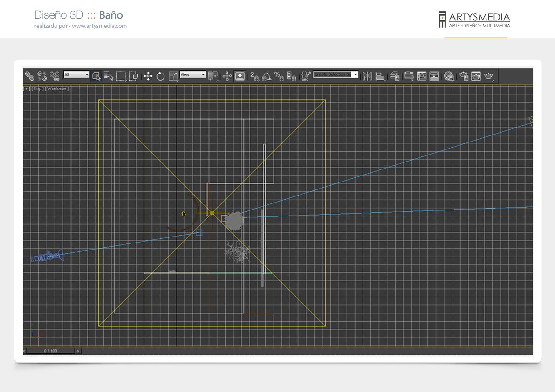555x392 pixels.
Task: Click the Rectangular Selection Region button
Action: pos(121,76)
